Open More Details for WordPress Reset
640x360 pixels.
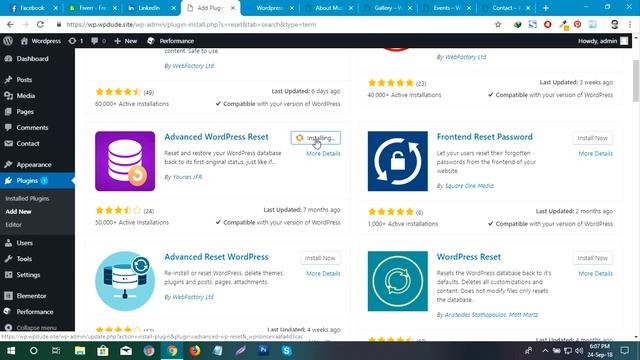click(x=596, y=273)
